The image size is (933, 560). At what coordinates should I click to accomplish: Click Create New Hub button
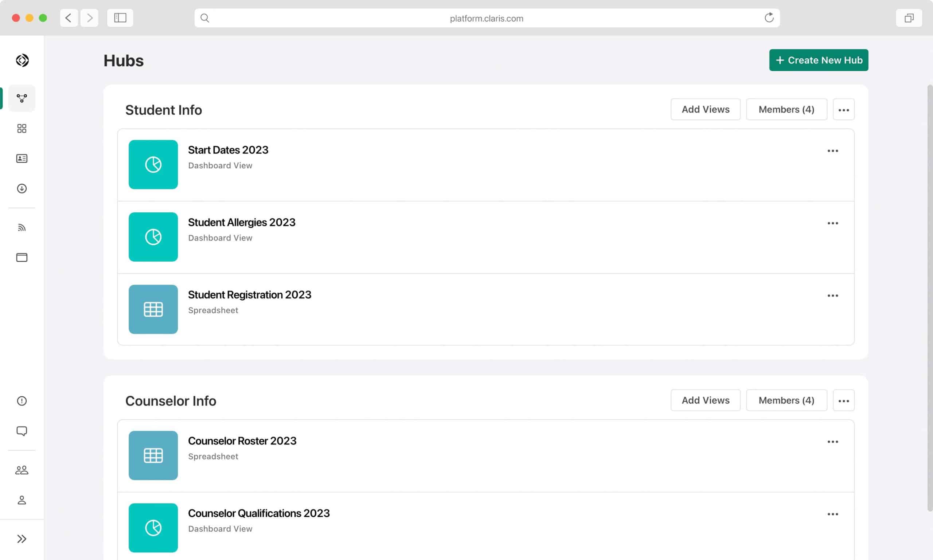(819, 60)
